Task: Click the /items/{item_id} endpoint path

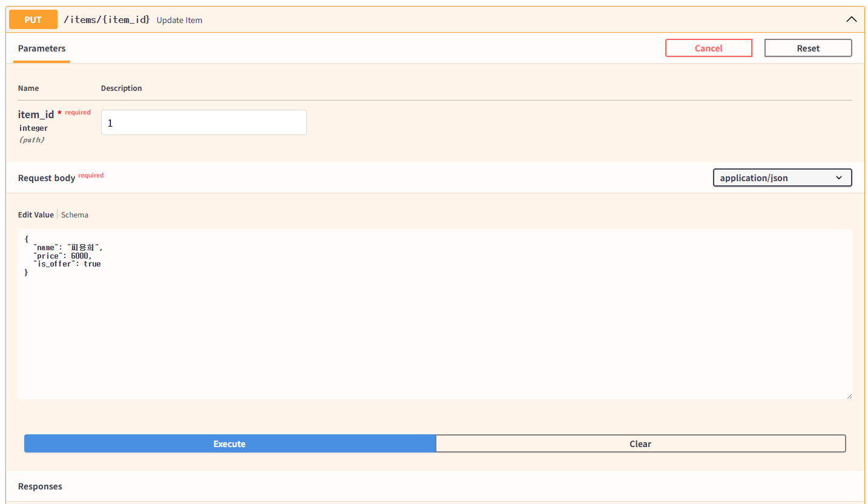Action: point(107,19)
